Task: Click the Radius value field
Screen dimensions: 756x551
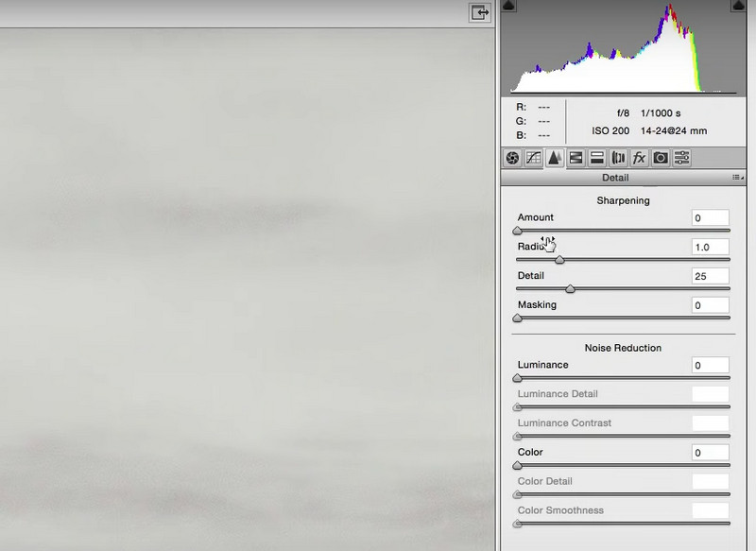Action: (710, 248)
